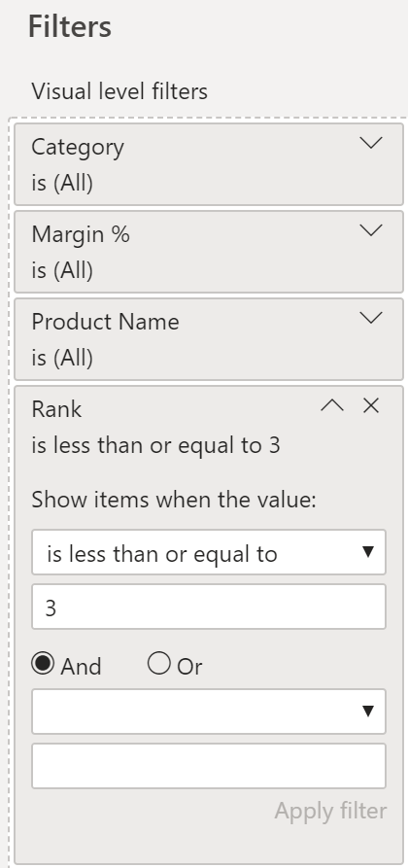Select the Margin % filter title

coord(81,234)
